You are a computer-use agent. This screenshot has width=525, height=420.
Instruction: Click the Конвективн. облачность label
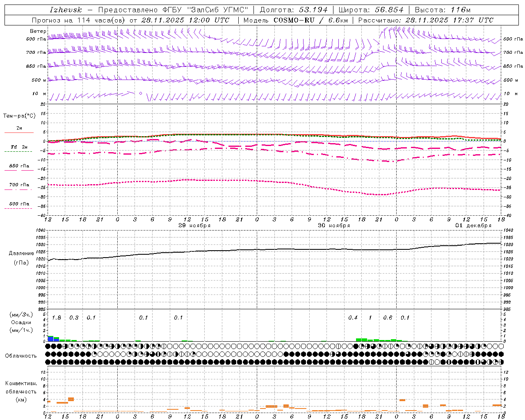(x=21, y=388)
